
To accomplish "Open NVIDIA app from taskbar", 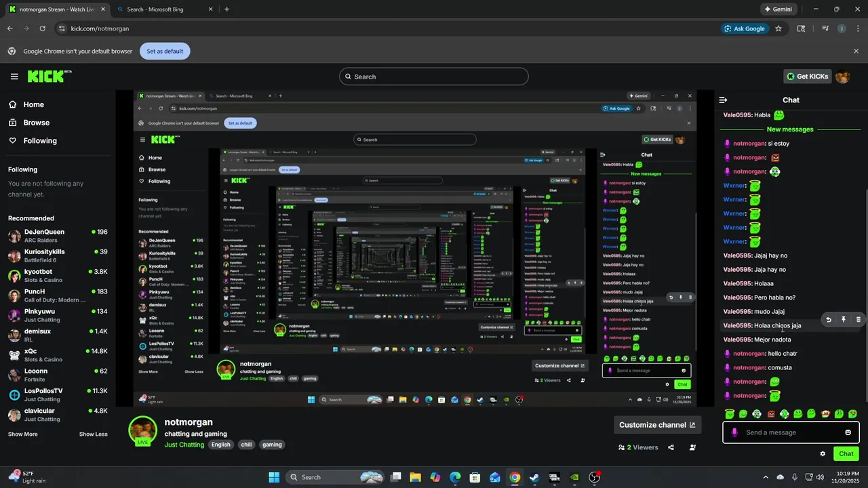I will click(574, 477).
